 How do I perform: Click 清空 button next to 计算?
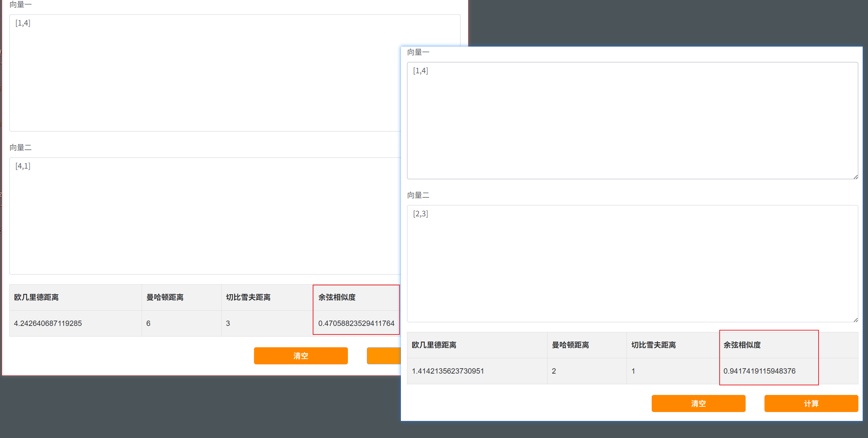698,403
